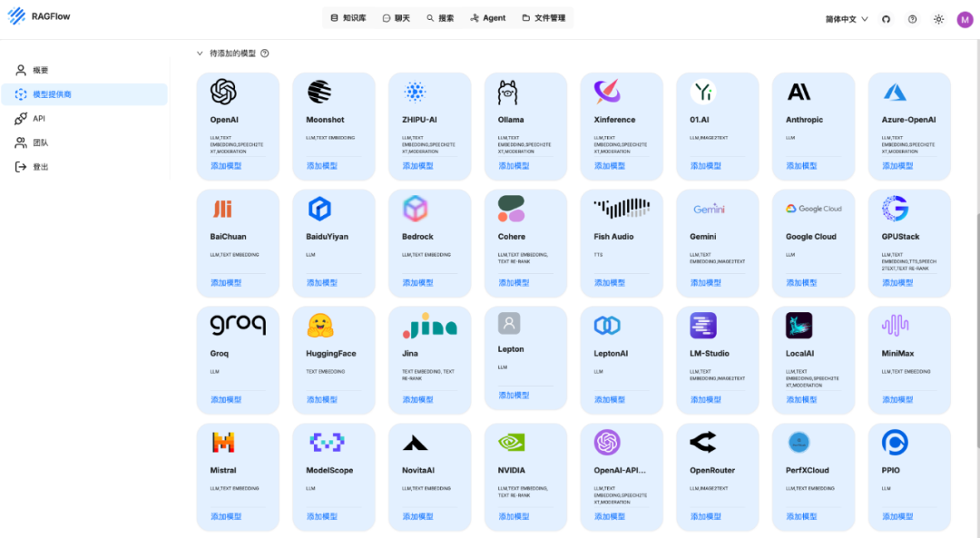Click the user avatar M
980x538 pixels.
tap(965, 19)
